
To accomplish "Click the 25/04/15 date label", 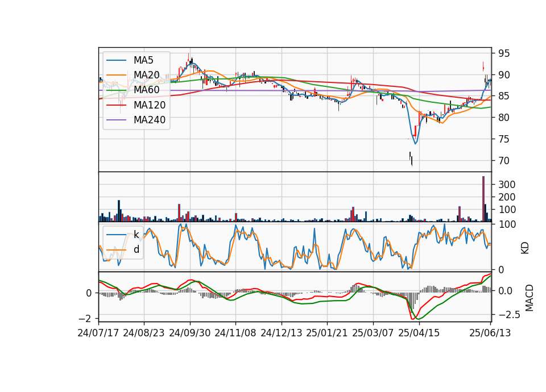I will pyautogui.click(x=419, y=333).
